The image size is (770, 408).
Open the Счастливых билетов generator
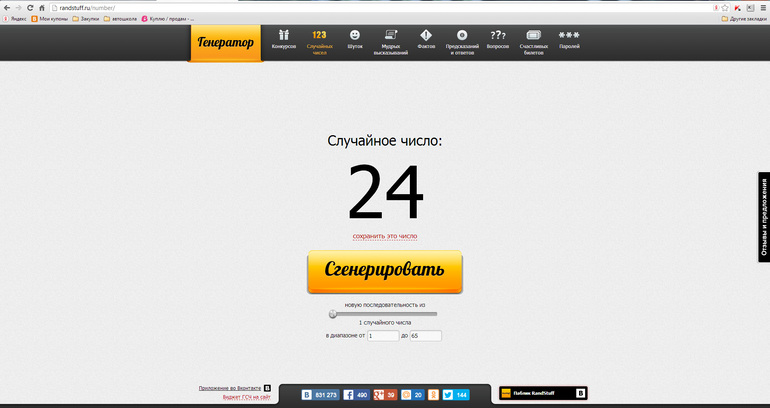[533, 41]
